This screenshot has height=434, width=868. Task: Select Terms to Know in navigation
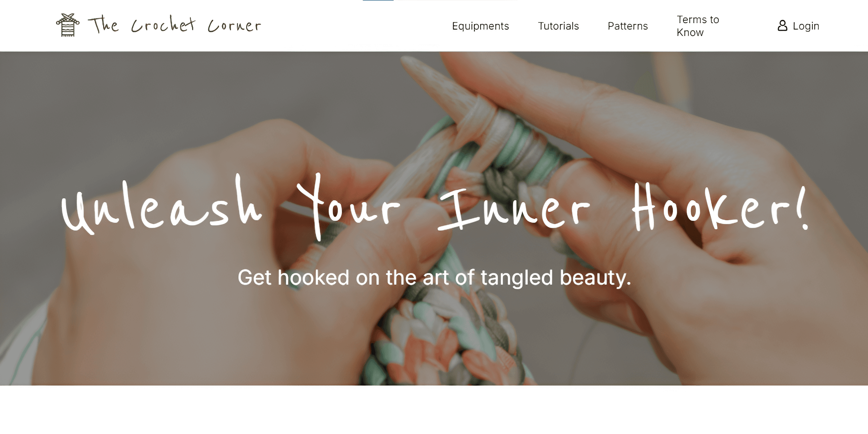point(698,26)
